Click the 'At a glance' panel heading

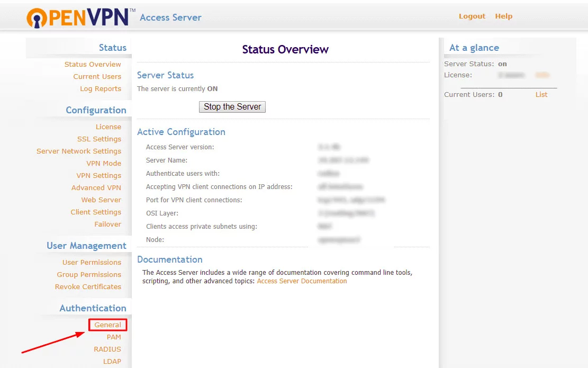474,48
